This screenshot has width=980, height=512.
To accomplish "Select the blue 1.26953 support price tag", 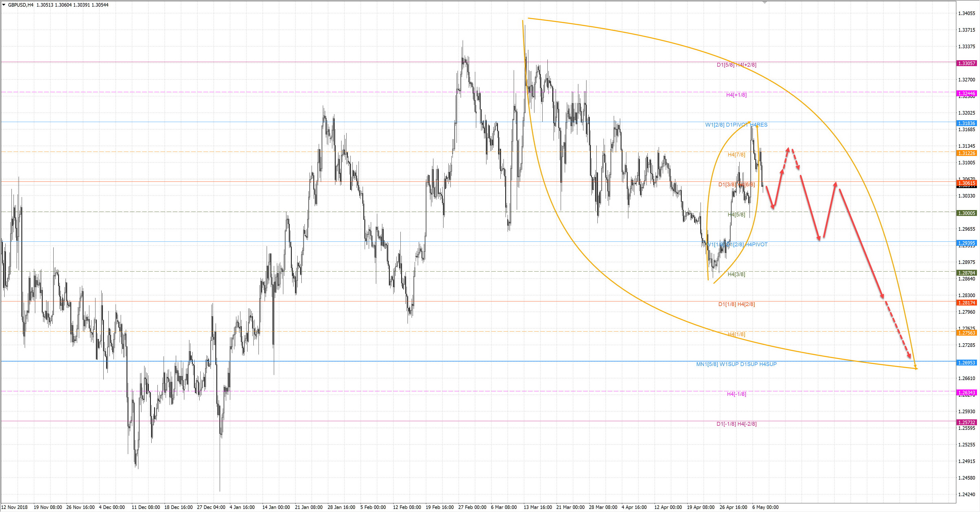I will [966, 362].
